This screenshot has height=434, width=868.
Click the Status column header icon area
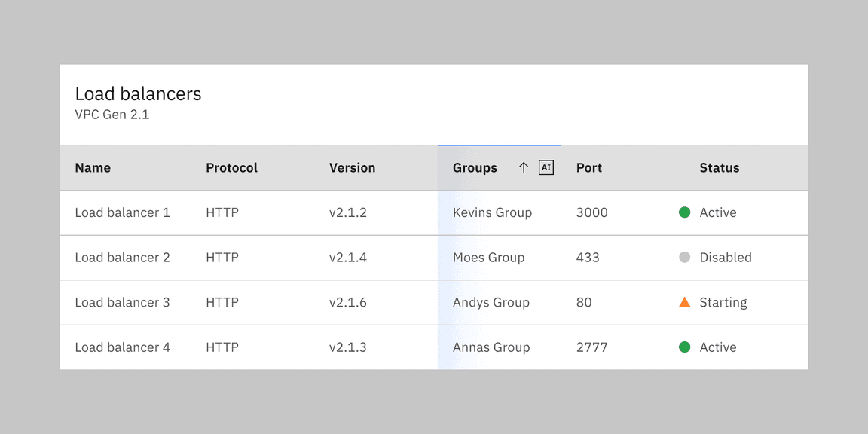[x=719, y=167]
